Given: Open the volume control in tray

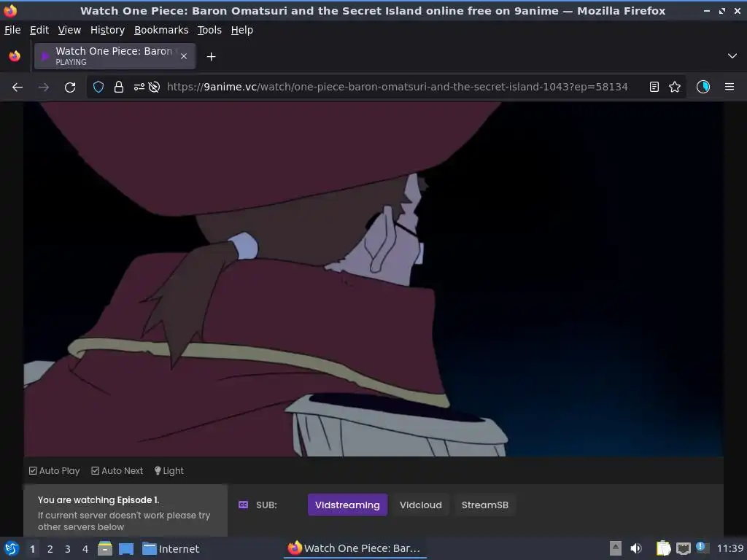Looking at the screenshot, I should click(x=636, y=548).
